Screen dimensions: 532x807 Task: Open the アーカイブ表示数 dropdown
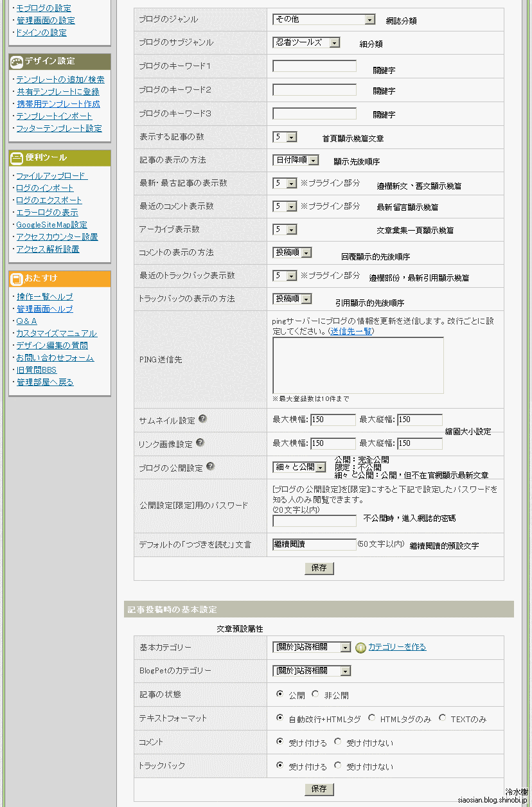click(285, 229)
